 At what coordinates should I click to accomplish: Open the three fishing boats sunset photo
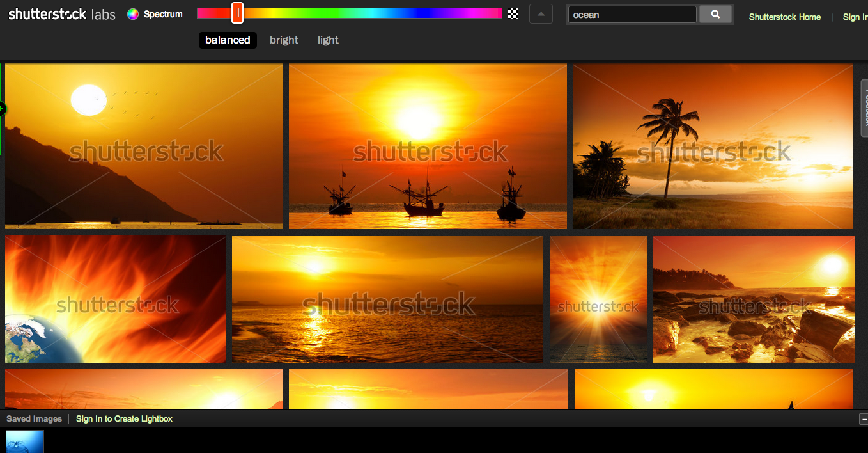pos(428,146)
